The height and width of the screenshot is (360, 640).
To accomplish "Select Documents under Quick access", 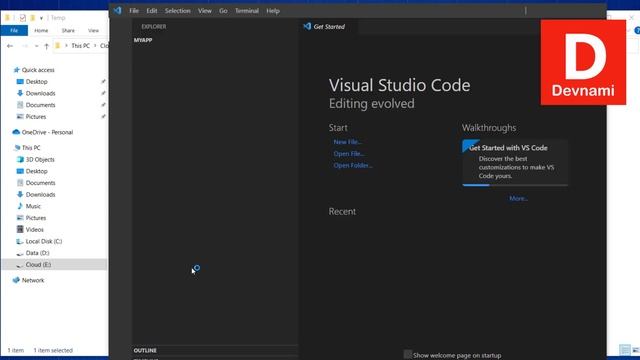I will [x=40, y=105].
